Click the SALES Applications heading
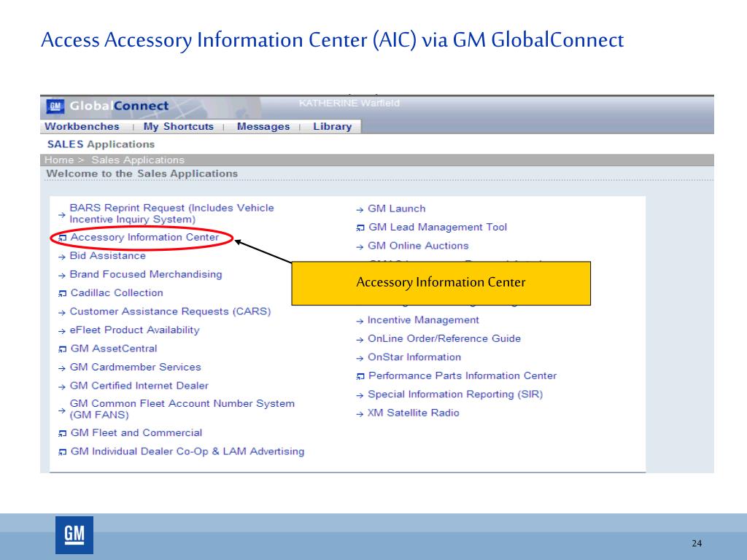 tap(101, 144)
